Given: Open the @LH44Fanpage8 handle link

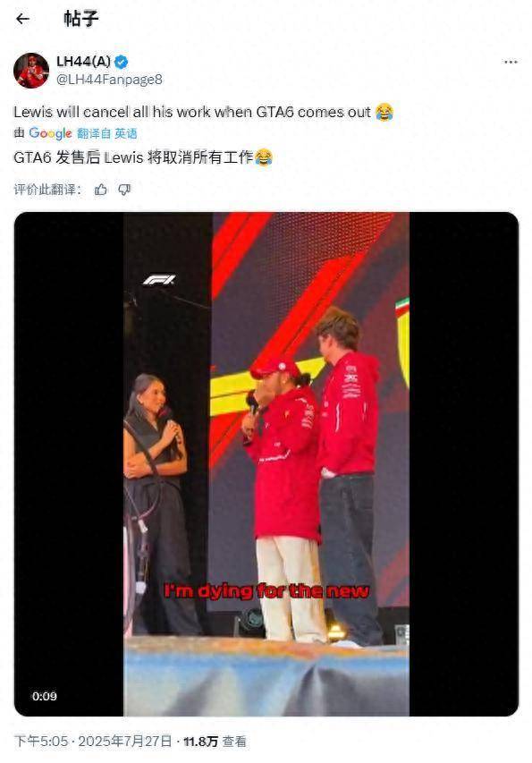Looking at the screenshot, I should click(x=109, y=80).
